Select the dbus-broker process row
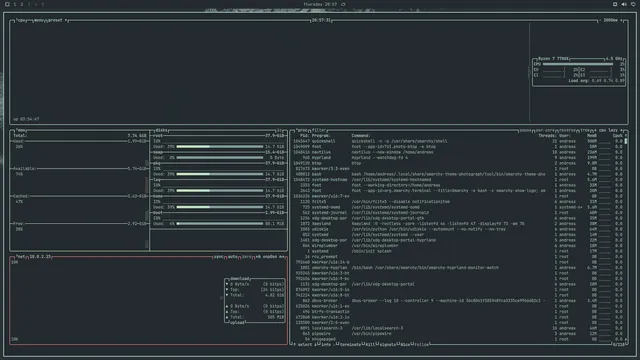Image resolution: width=640 pixels, height=360 pixels. point(458,301)
